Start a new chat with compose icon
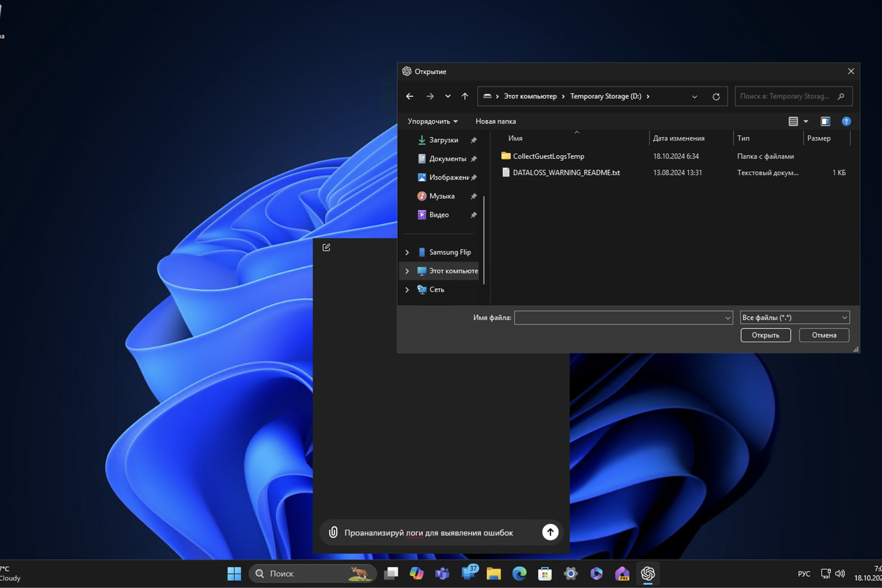882x588 pixels. click(326, 248)
